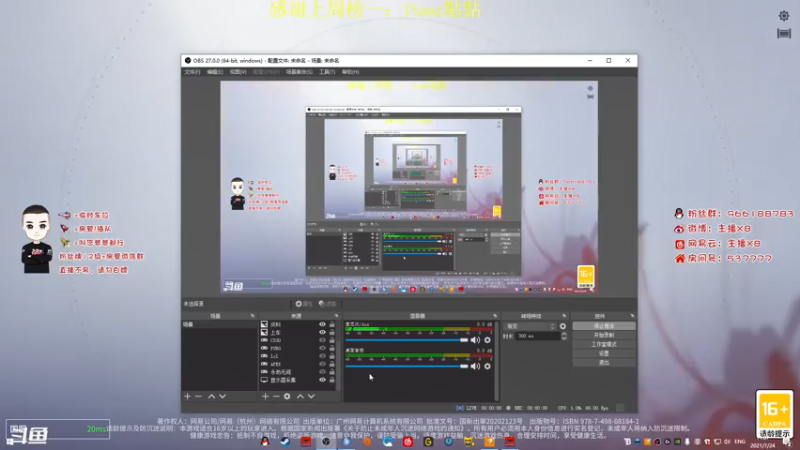Pop out the 场景 dock panel icon

pos(252,316)
